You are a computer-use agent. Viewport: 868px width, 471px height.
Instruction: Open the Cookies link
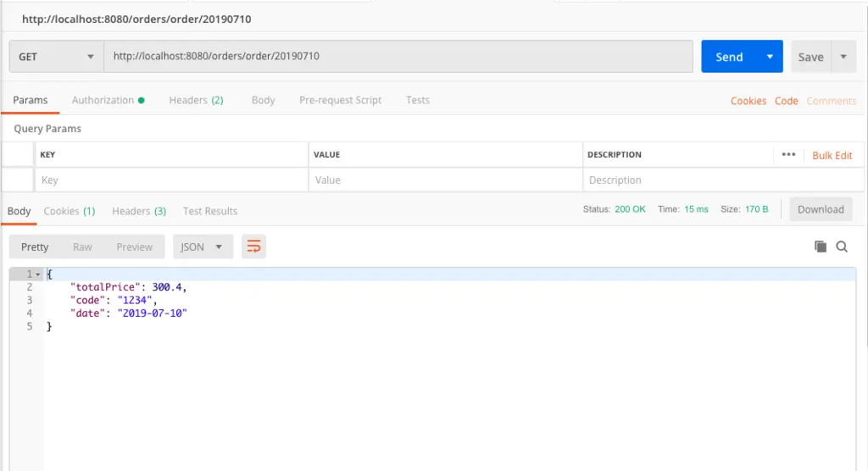coord(748,101)
